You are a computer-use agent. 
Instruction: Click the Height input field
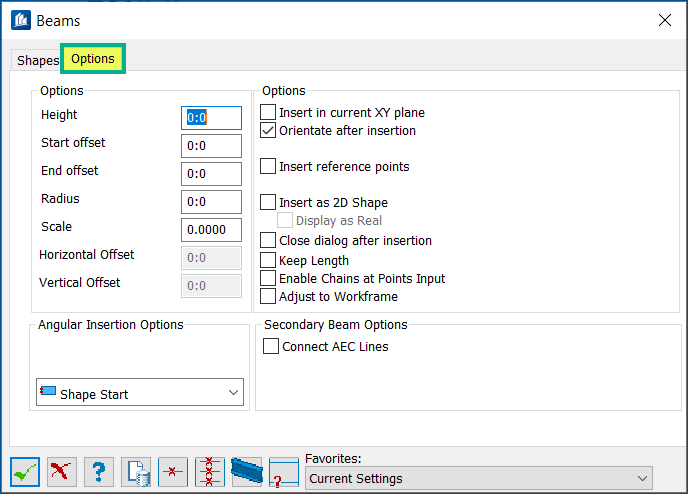[211, 118]
